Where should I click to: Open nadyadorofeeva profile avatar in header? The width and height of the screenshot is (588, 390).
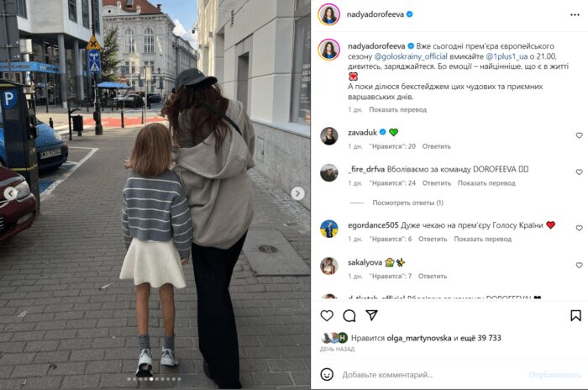click(x=329, y=14)
